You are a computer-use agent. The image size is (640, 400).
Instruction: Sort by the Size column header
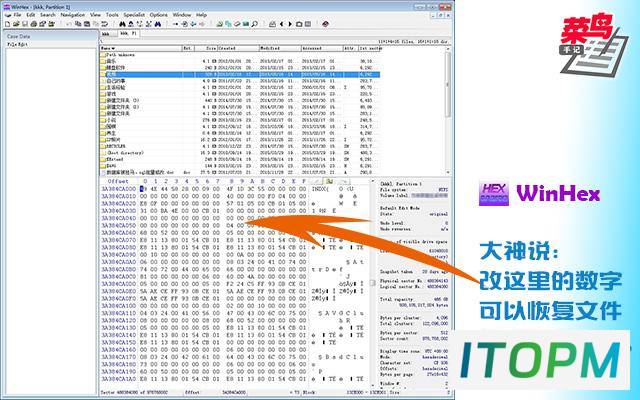[206, 48]
